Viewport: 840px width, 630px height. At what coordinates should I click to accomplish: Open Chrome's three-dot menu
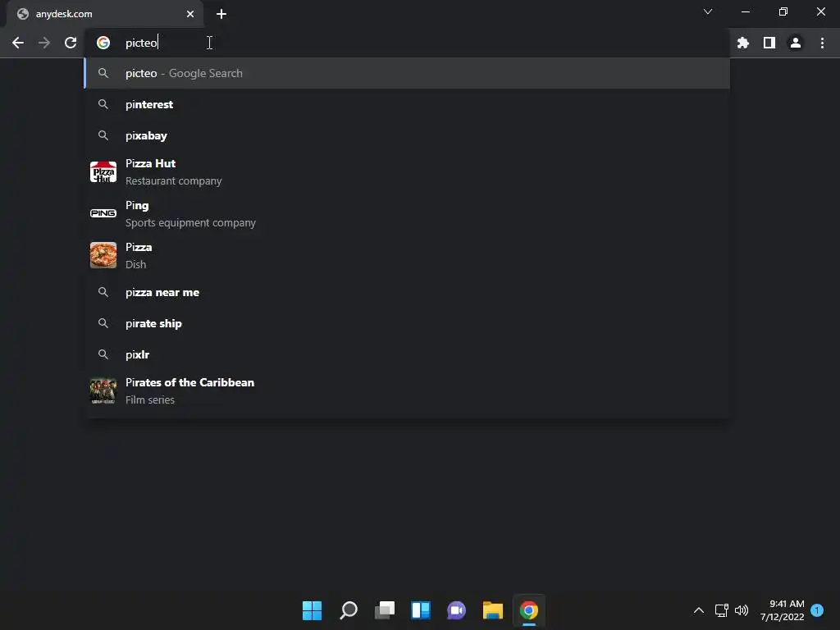(x=822, y=43)
